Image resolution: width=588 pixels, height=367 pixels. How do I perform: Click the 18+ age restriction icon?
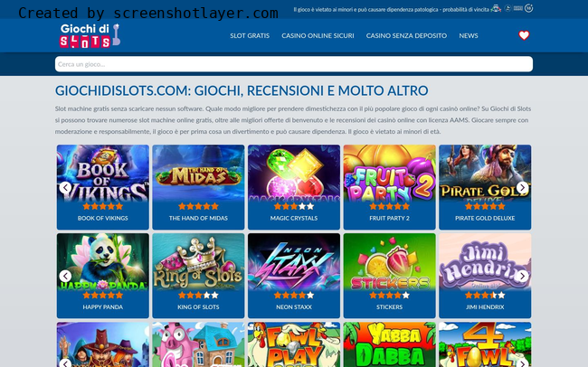[529, 8]
